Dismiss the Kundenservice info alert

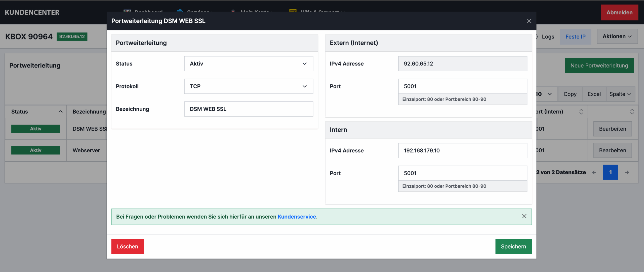tap(524, 216)
